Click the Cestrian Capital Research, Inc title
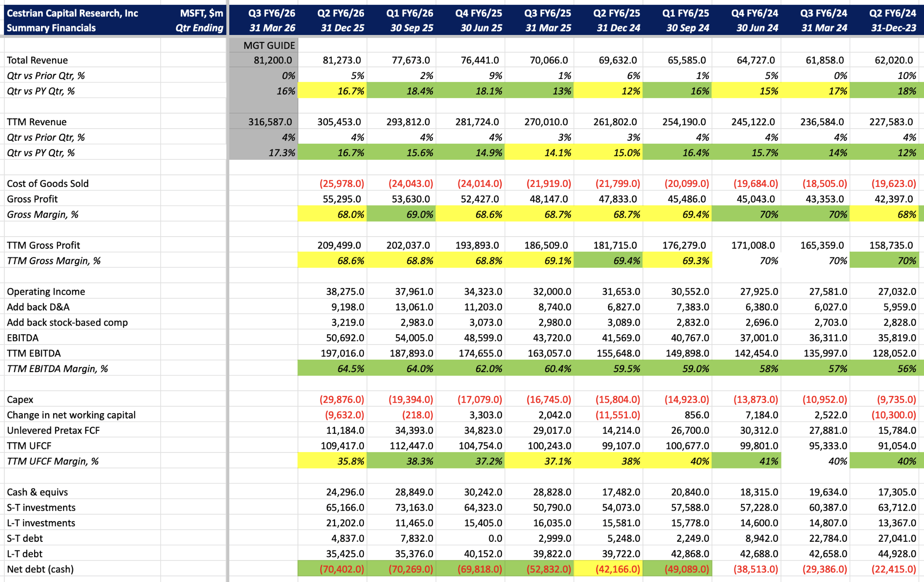This screenshot has width=924, height=582. pyautogui.click(x=73, y=13)
